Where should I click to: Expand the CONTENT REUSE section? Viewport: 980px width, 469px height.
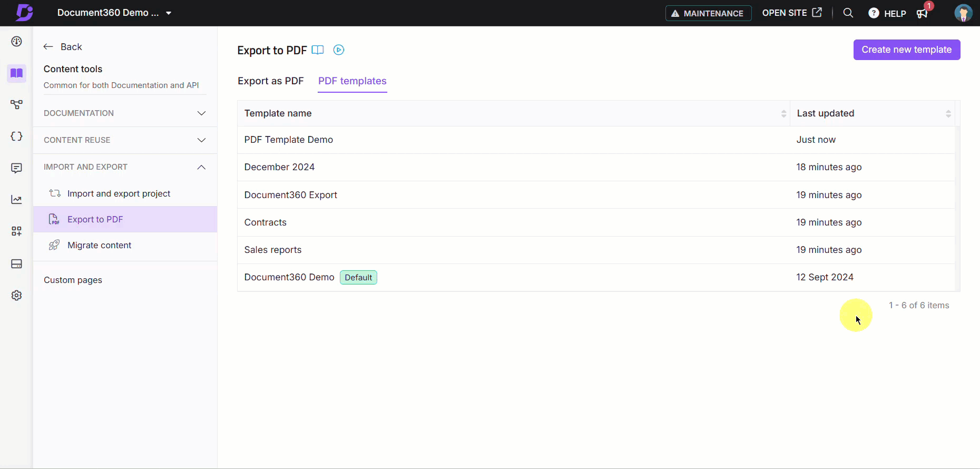click(125, 140)
